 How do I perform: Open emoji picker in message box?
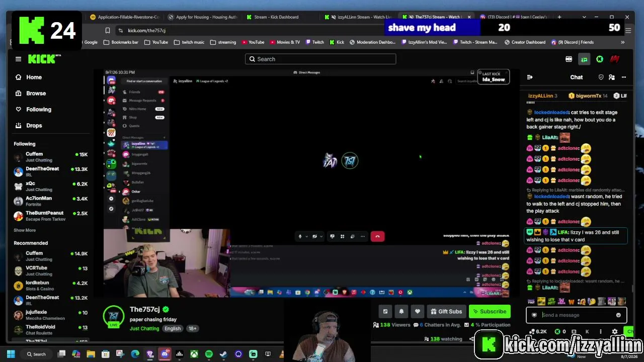point(618,315)
